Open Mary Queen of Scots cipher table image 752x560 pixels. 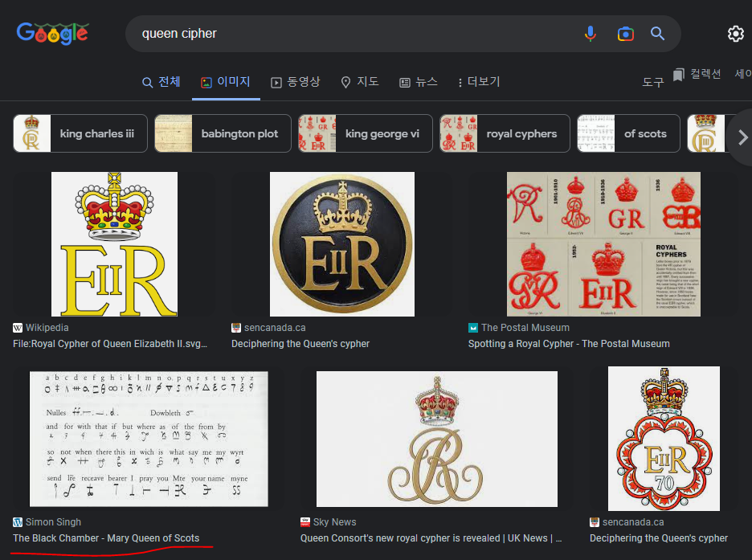point(149,439)
